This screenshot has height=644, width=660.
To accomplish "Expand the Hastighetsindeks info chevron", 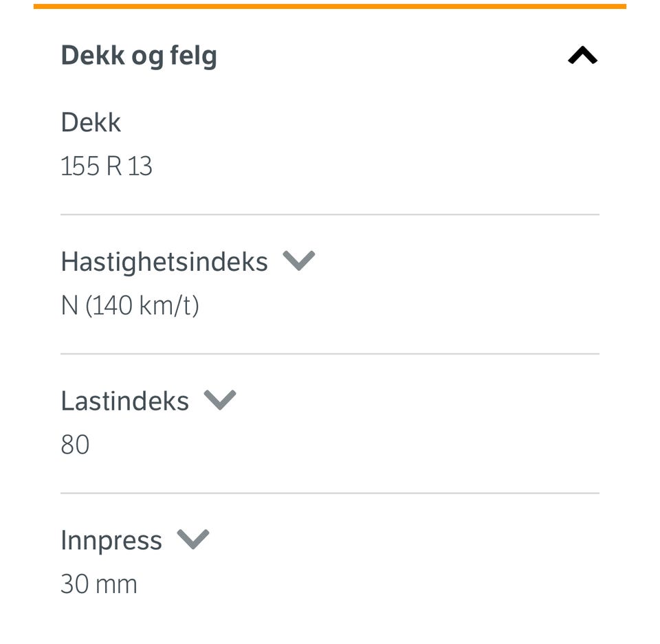I will click(299, 261).
